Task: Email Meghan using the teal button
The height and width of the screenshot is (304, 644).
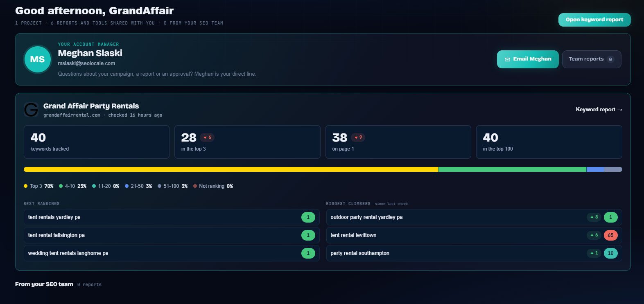Action: coord(528,59)
